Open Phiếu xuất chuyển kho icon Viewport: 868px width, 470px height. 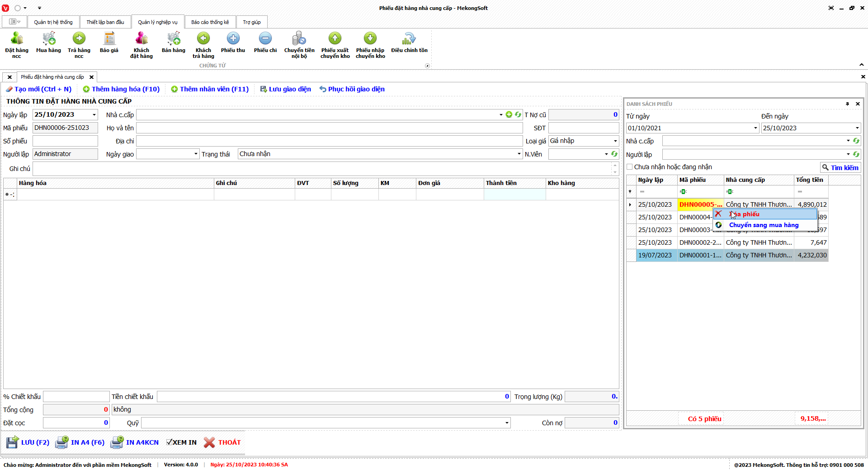[335, 44]
